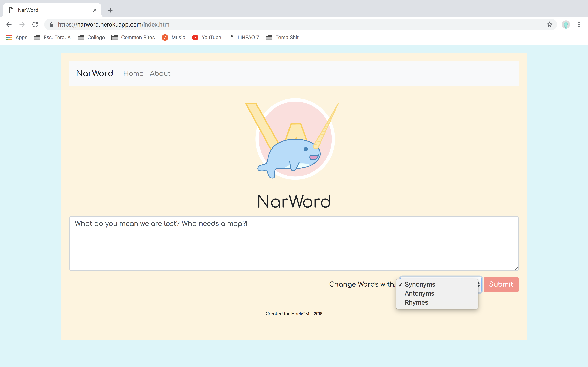
Task: Bookmark this page with the star icon
Action: [549, 24]
